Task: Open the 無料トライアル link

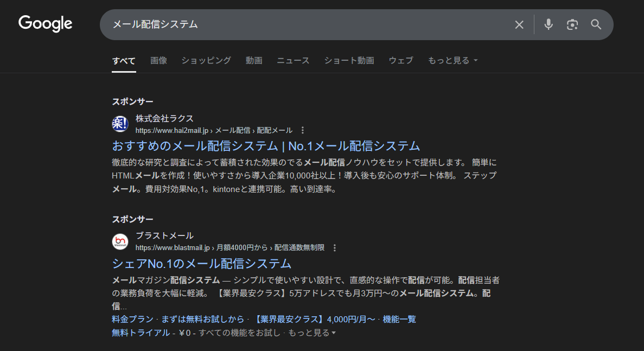Action: point(141,333)
